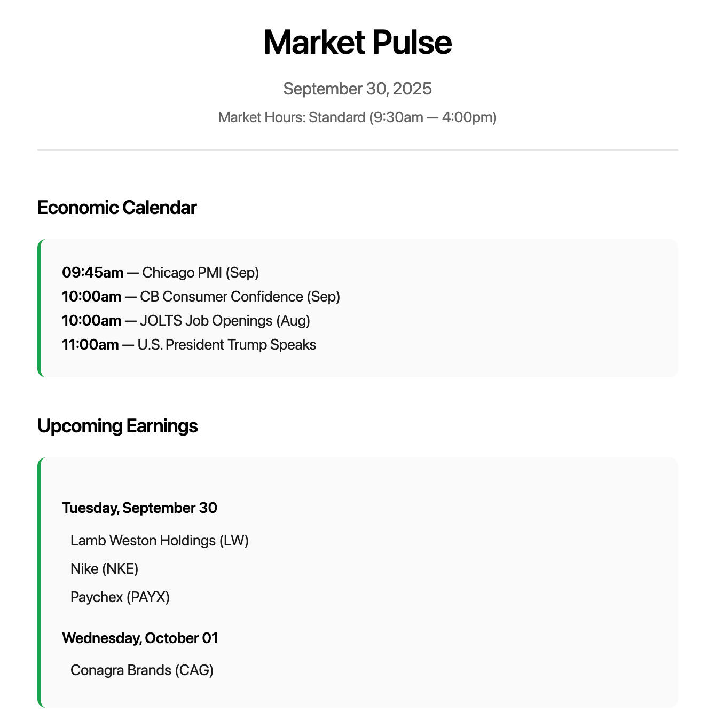Click the 09:45am time label
Viewport: 708px width, 728px height.
92,273
